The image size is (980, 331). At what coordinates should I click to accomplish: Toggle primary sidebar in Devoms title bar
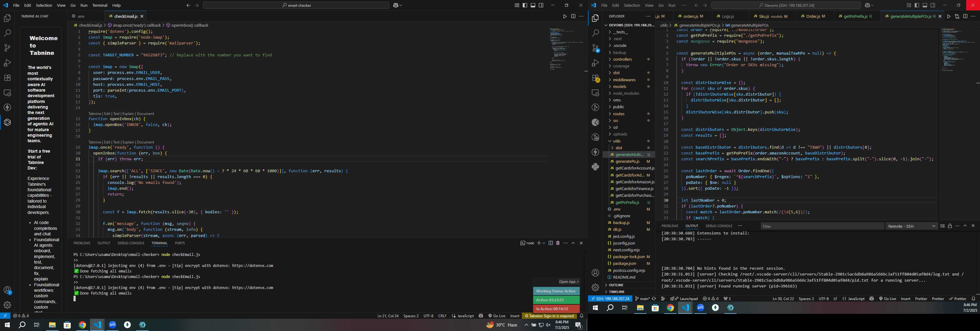click(917, 5)
